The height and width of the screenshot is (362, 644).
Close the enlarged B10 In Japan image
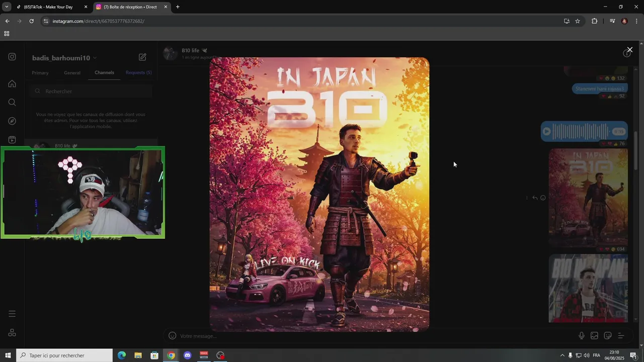click(x=629, y=50)
